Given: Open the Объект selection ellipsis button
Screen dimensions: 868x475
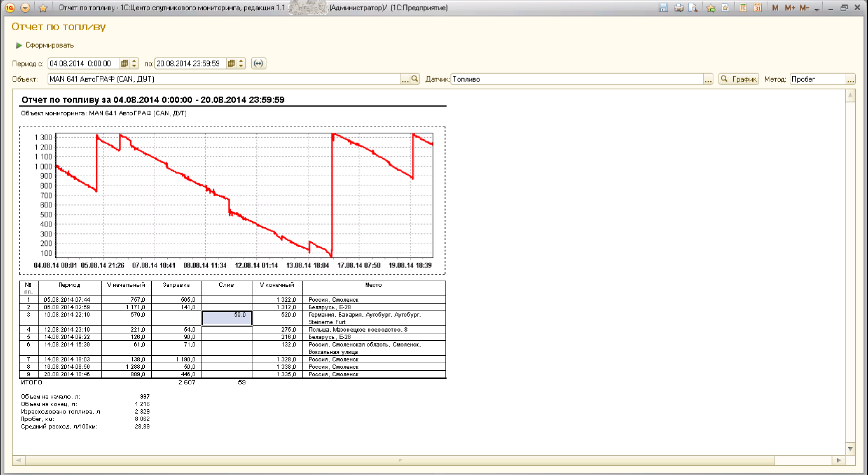Looking at the screenshot, I should pos(405,79).
